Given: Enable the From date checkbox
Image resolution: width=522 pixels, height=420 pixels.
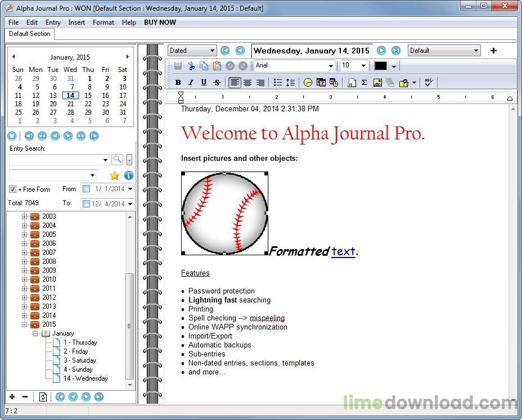Looking at the screenshot, I should pos(86,189).
